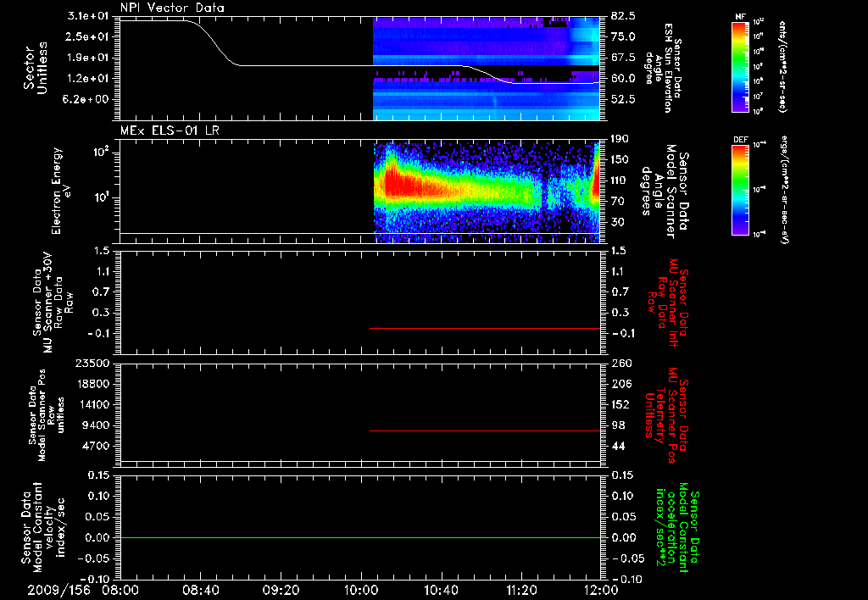Click the DEF label above the color bar
The height and width of the screenshot is (600, 868).
[740, 140]
